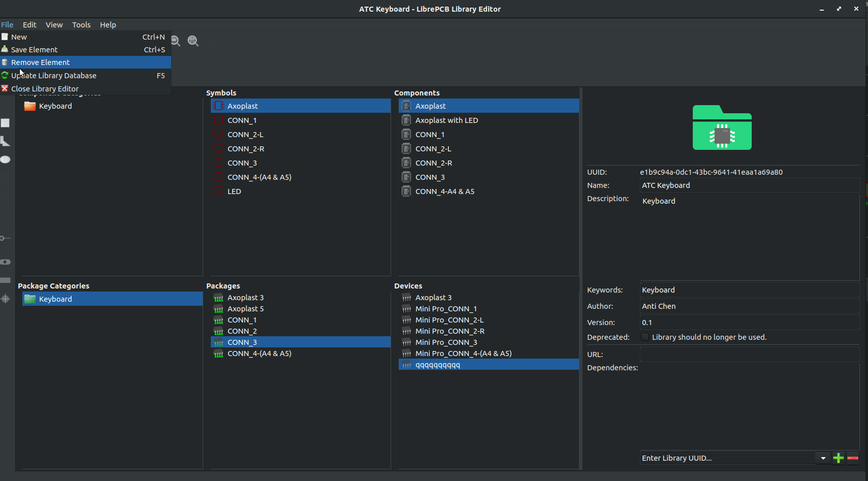Select CONN_3 in the Symbols list
The height and width of the screenshot is (481, 868).
pos(301,163)
